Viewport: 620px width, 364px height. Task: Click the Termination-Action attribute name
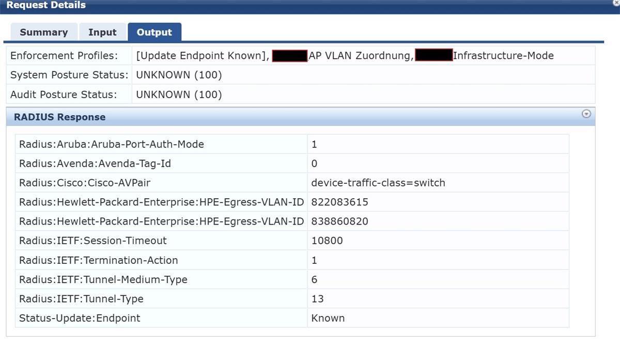[x=98, y=260]
